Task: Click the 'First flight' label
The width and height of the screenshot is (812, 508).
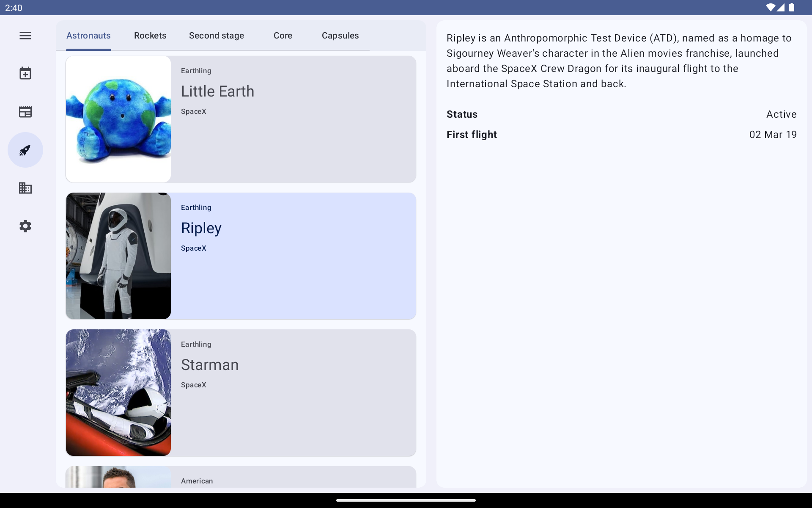Action: (472, 135)
